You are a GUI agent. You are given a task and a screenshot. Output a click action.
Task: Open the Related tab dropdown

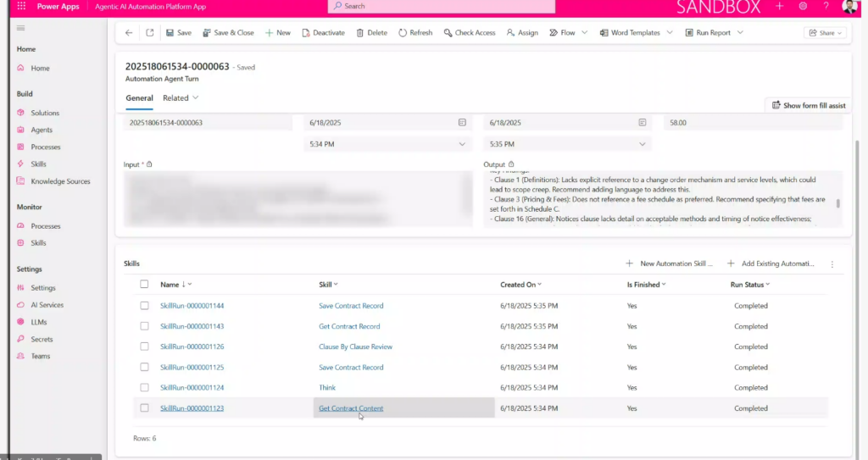point(181,98)
